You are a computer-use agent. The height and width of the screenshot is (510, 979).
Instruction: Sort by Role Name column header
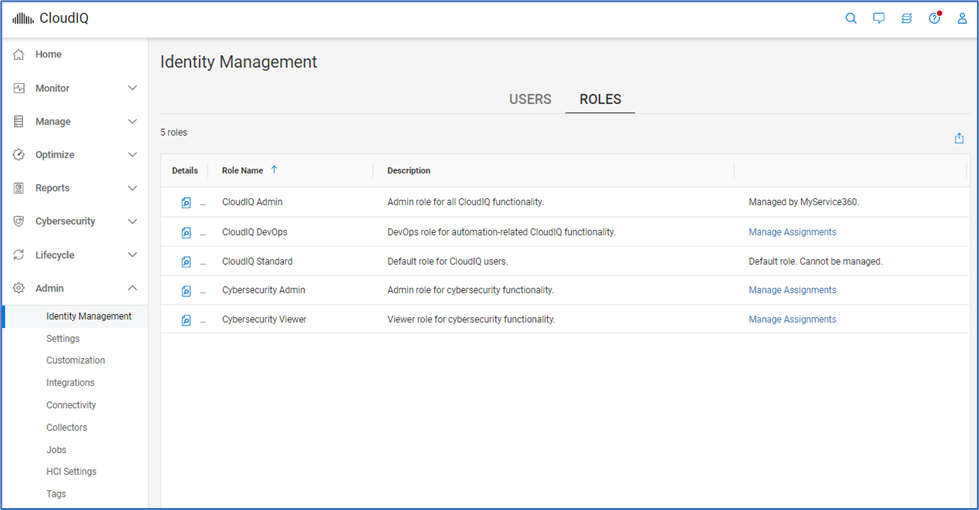pyautogui.click(x=243, y=171)
